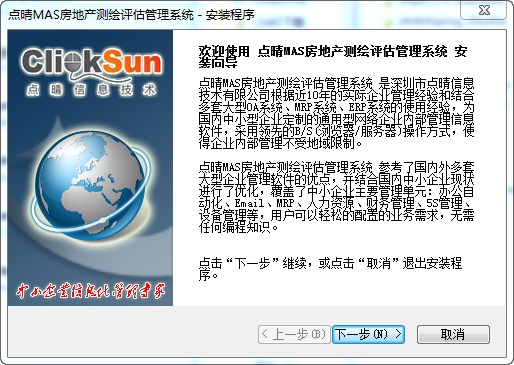Click the red calligraphy slogan on the banner
This screenshot has height=365, width=514.
[x=91, y=290]
